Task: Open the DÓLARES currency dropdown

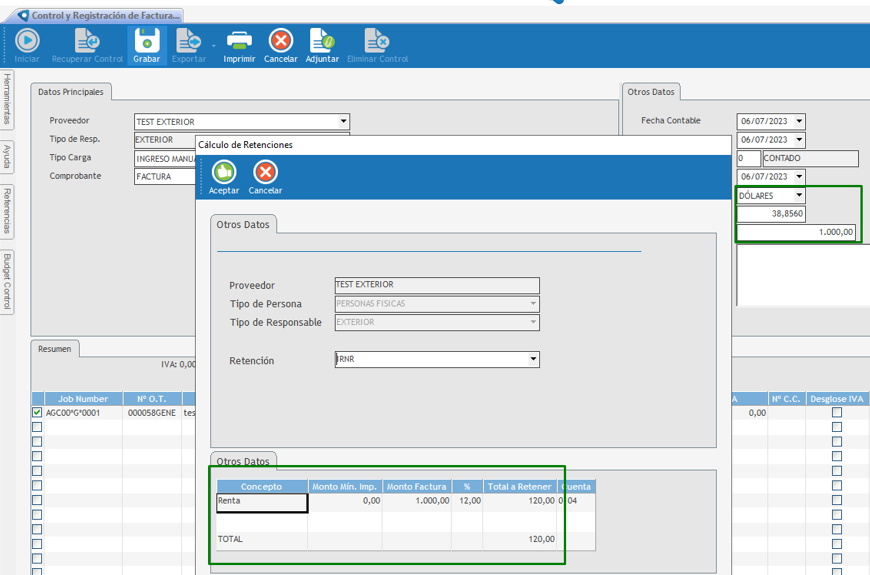Action: pos(799,195)
